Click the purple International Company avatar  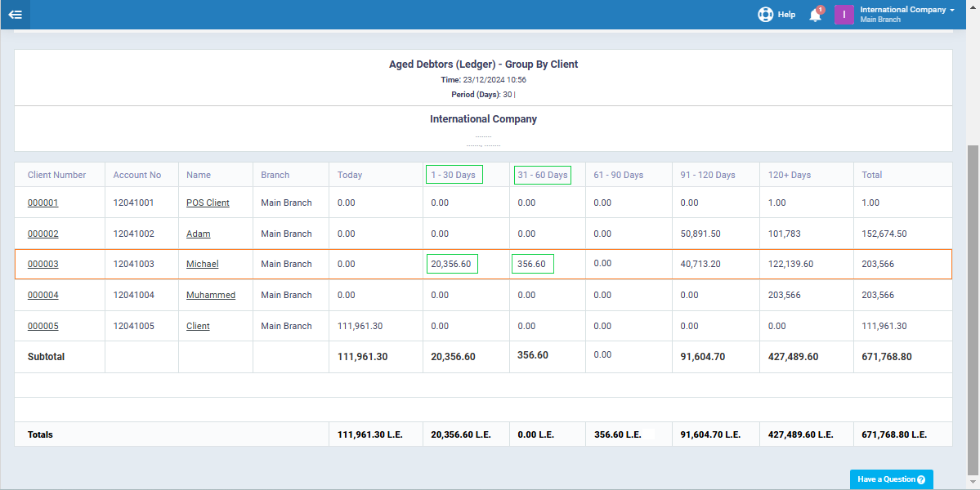pyautogui.click(x=844, y=14)
